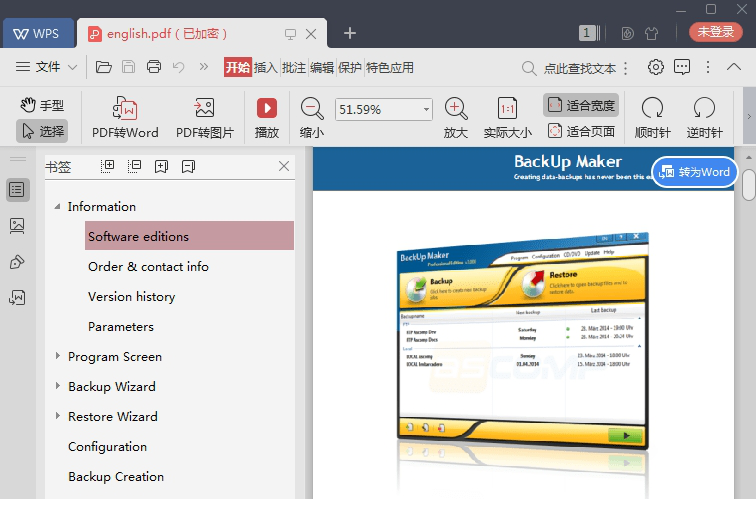This screenshot has height=518, width=756.
Task: Rotate page 逆时针 counterclockwise
Action: (x=704, y=118)
